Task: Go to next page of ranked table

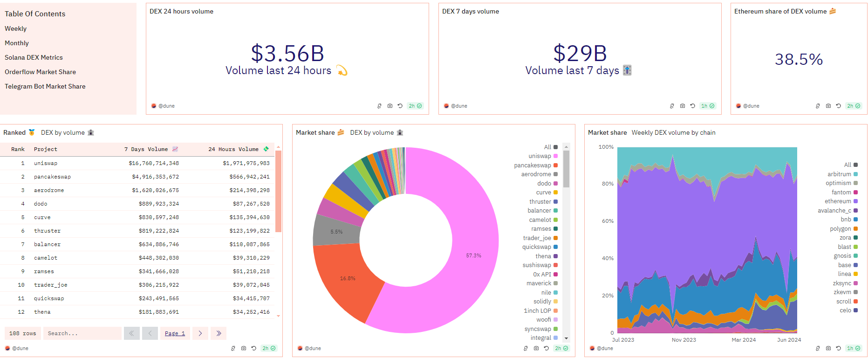Action: click(x=200, y=333)
